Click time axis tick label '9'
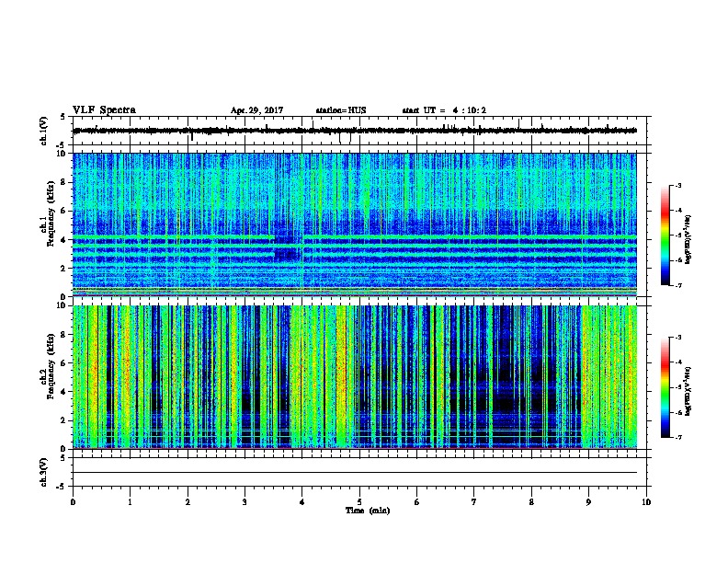 (588, 502)
